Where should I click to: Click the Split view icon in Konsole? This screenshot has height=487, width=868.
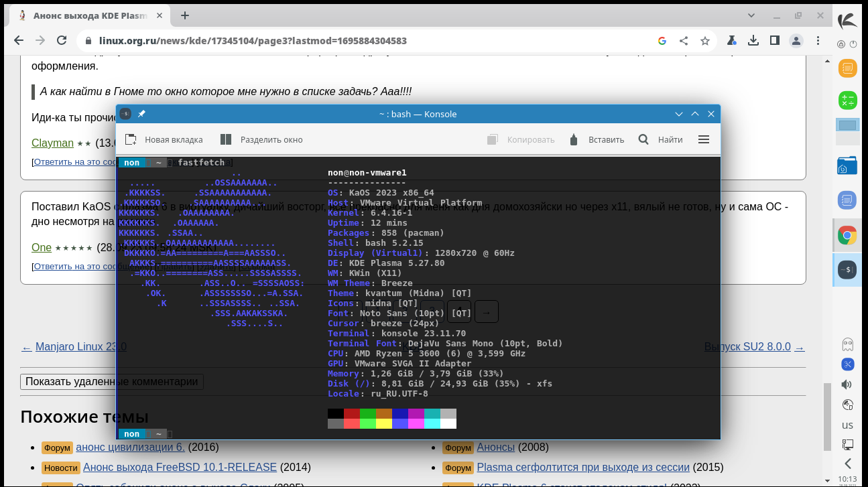[x=226, y=139]
